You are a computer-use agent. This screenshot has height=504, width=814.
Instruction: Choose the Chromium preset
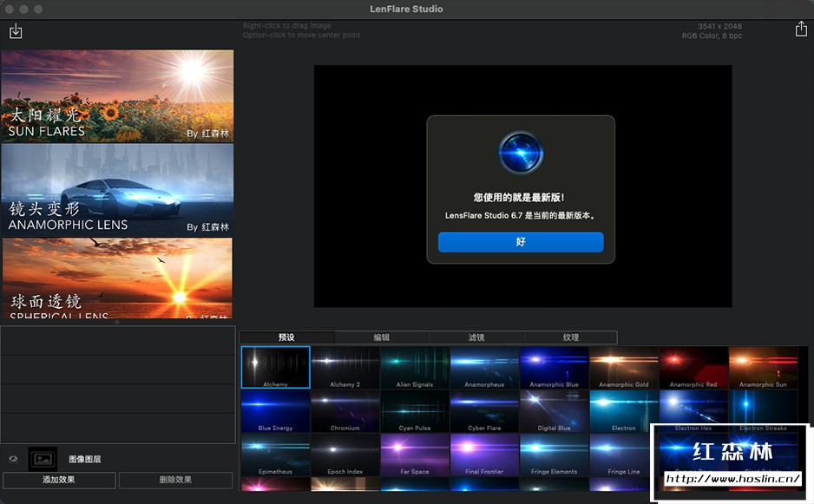(345, 411)
